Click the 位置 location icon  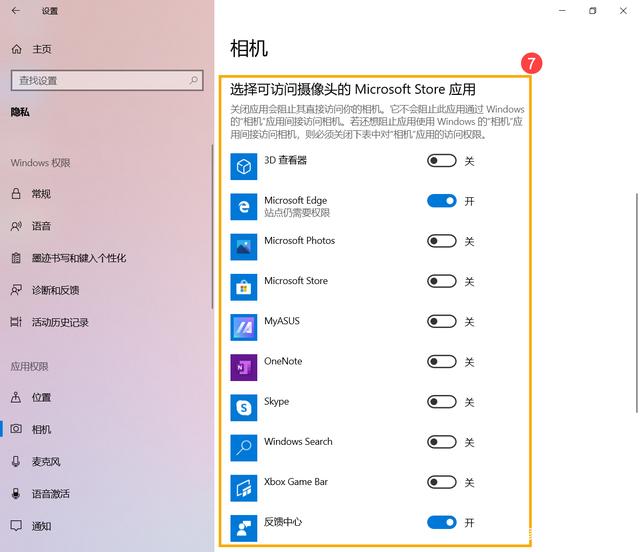(16, 397)
